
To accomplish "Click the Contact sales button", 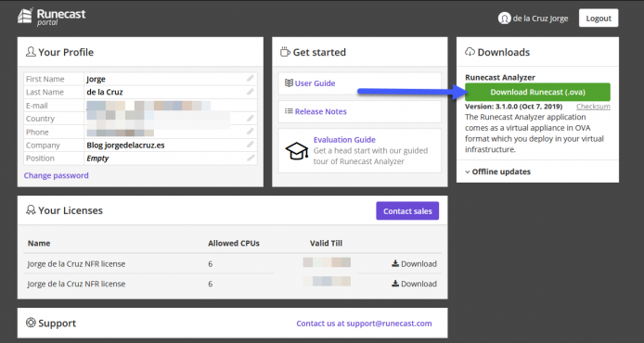I will pos(407,210).
